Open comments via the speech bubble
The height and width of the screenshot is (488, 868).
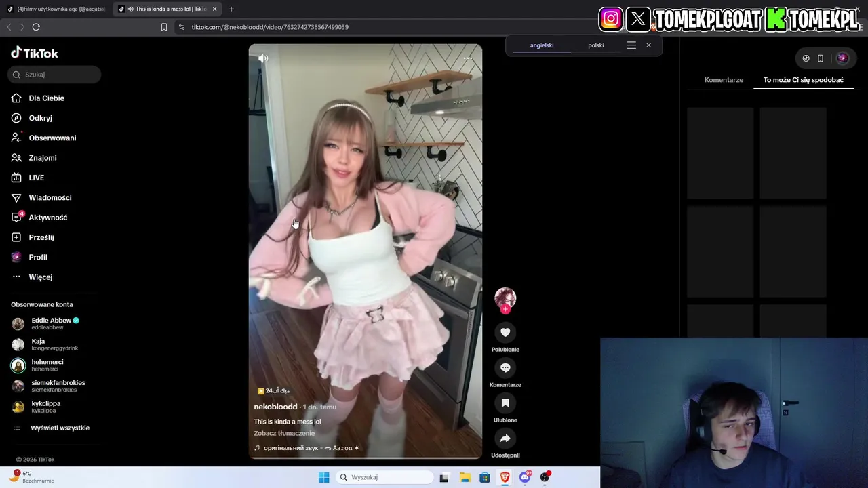(x=505, y=367)
